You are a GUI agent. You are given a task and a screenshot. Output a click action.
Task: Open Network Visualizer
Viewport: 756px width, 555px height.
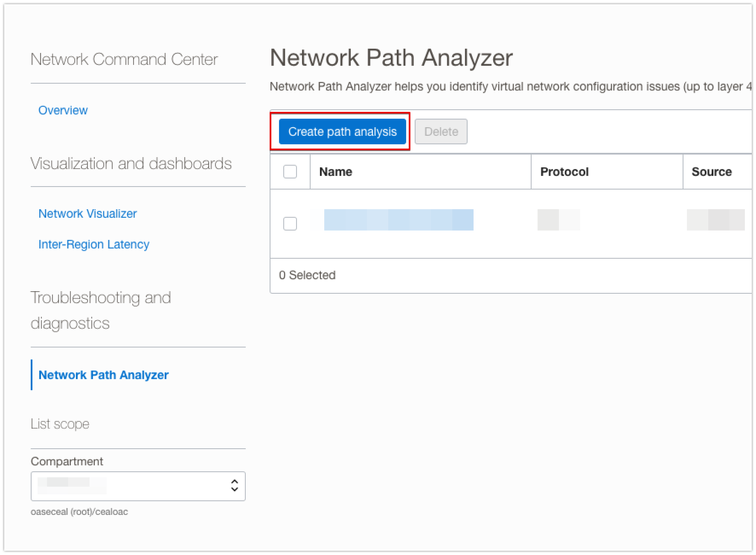coord(86,213)
